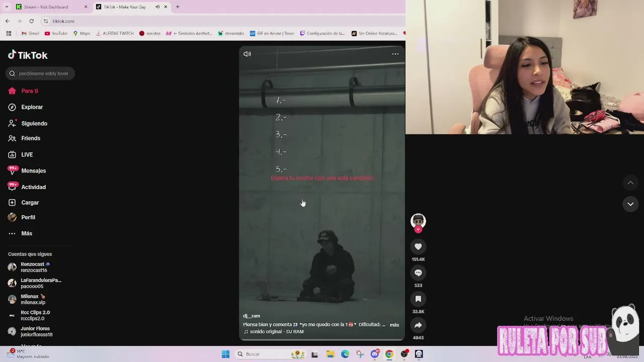
Task: Reload the current page
Action: [x=32, y=21]
